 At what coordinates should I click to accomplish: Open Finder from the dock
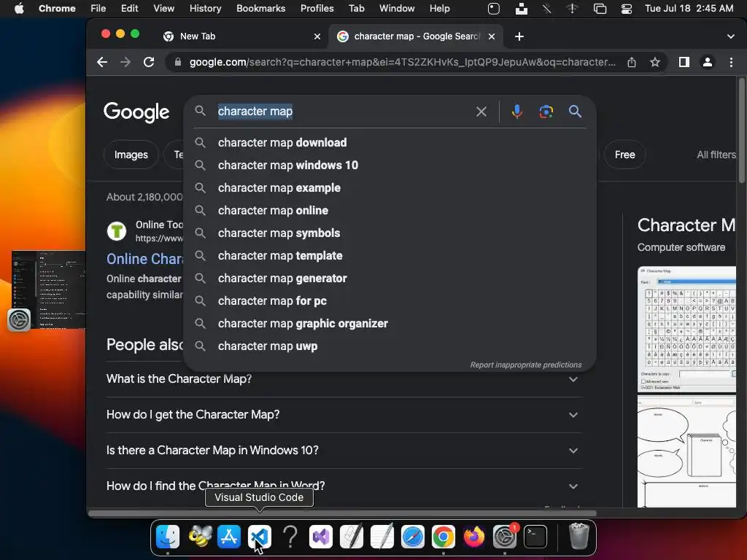click(168, 537)
